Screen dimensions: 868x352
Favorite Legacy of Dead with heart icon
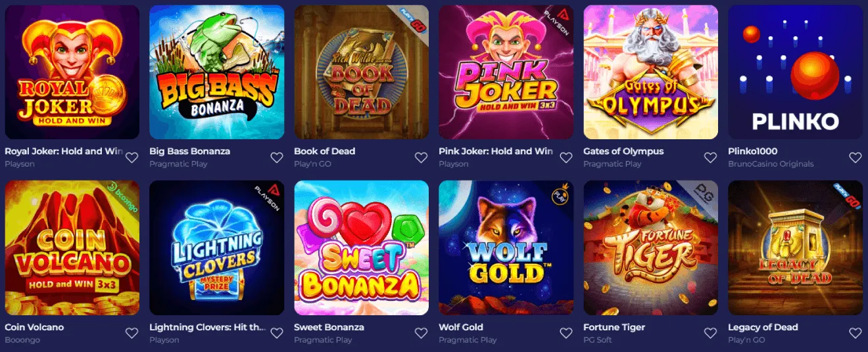click(855, 334)
